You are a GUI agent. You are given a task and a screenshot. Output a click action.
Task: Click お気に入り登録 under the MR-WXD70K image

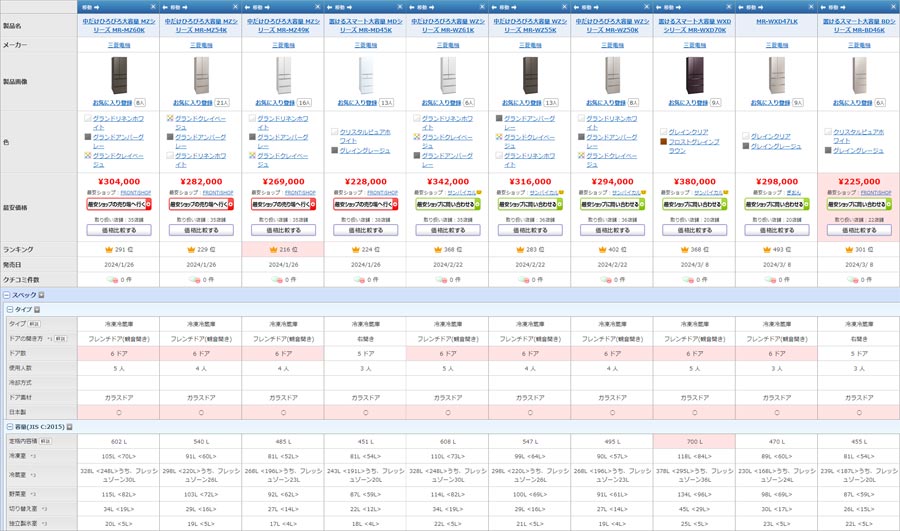pyautogui.click(x=688, y=103)
